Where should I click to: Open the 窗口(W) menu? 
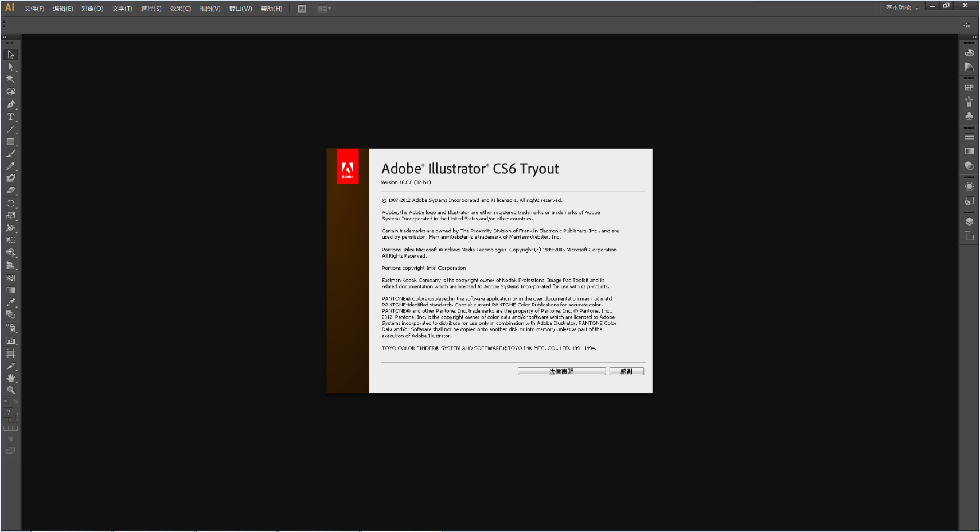point(240,9)
